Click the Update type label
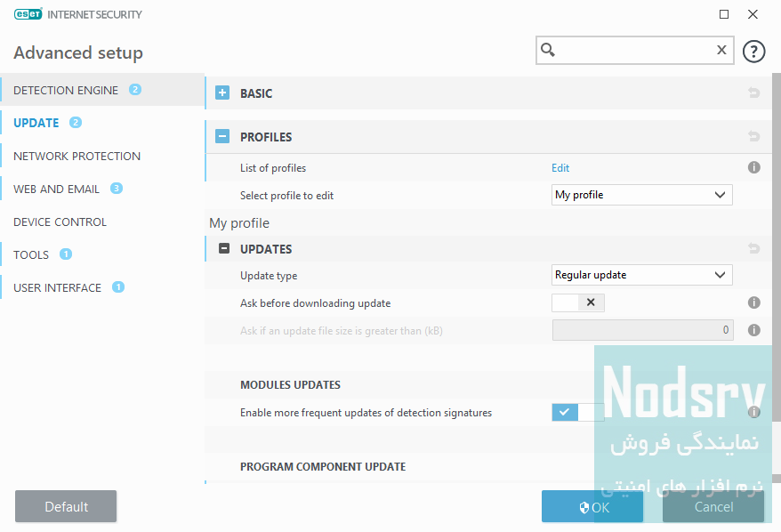The image size is (781, 532). (269, 276)
